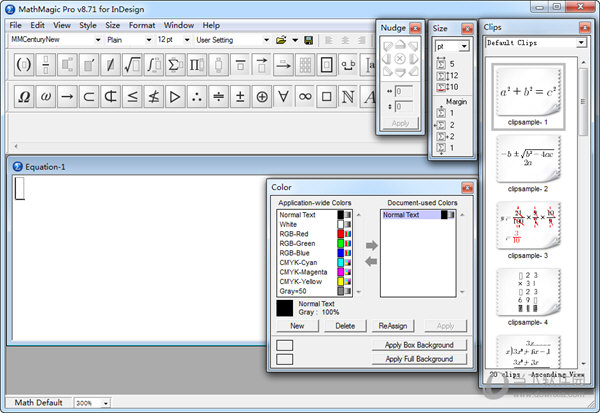Viewport: 600px width, 413px height.
Task: Open the Style menu
Action: 88,24
